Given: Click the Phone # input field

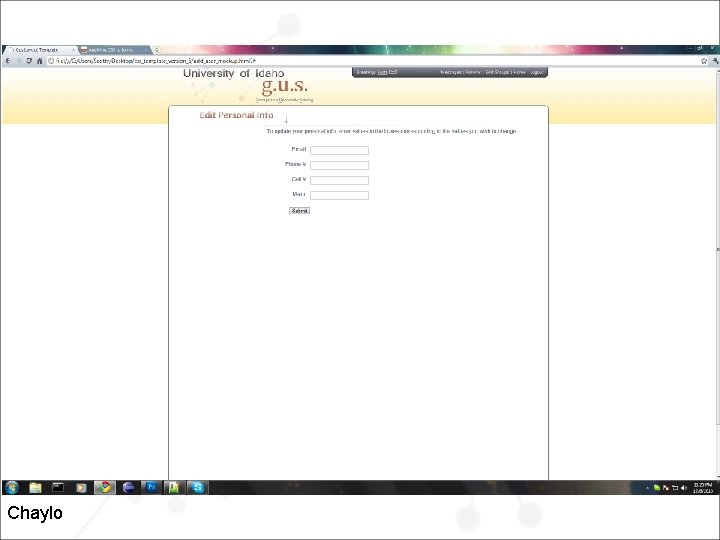Looking at the screenshot, I should (x=339, y=165).
